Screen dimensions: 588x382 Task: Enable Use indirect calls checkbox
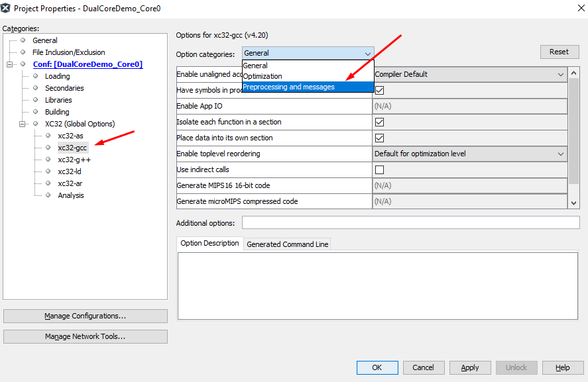(x=380, y=169)
